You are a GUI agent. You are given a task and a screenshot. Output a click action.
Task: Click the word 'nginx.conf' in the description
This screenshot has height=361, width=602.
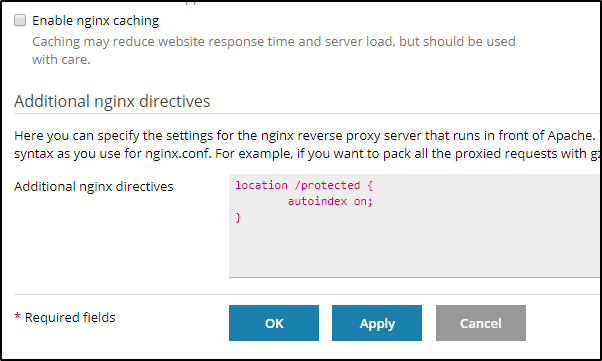click(x=178, y=154)
